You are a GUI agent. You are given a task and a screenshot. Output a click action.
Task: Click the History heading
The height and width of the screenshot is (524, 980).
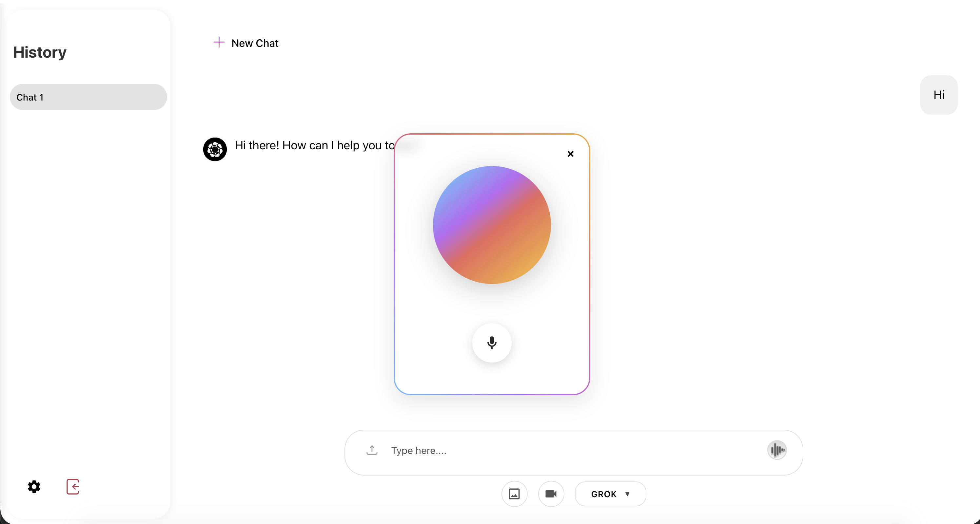40,52
